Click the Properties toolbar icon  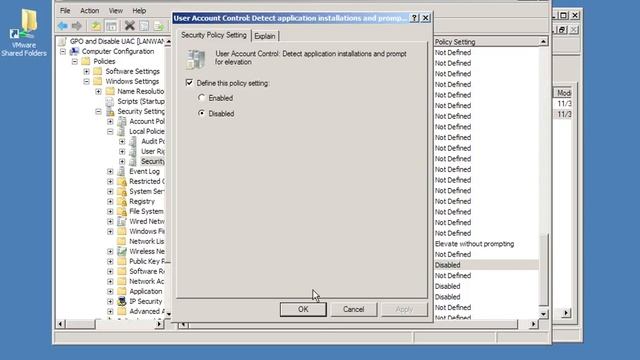click(144, 26)
